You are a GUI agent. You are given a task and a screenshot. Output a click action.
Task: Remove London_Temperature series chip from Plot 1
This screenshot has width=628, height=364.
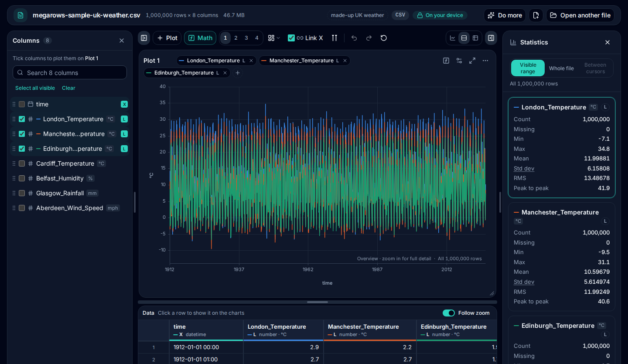coord(251,61)
